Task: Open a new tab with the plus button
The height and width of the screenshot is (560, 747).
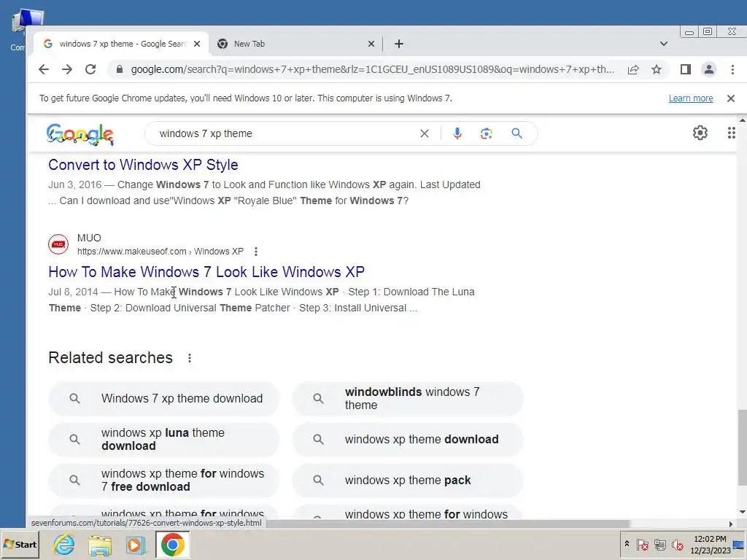Action: (x=399, y=44)
